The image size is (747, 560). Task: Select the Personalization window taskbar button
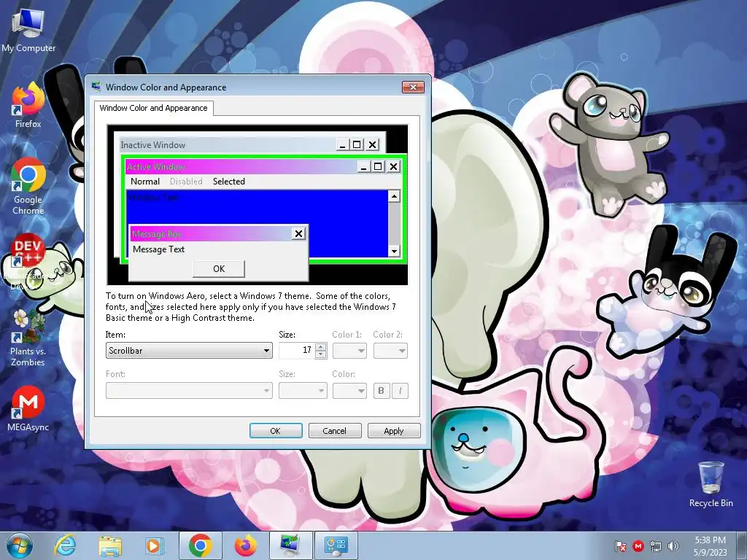click(290, 545)
